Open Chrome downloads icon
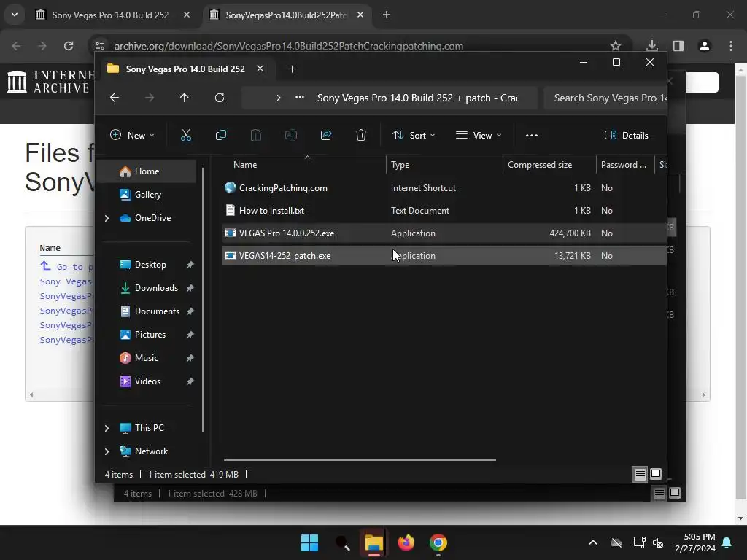Viewport: 747px width, 560px height. click(652, 46)
